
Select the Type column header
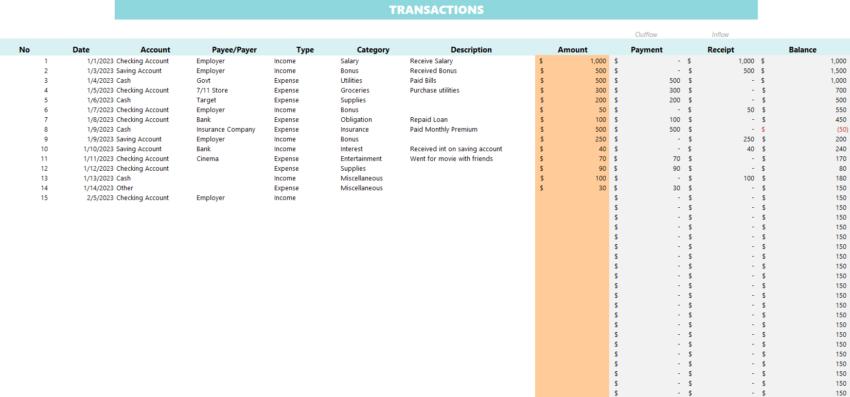(305, 50)
